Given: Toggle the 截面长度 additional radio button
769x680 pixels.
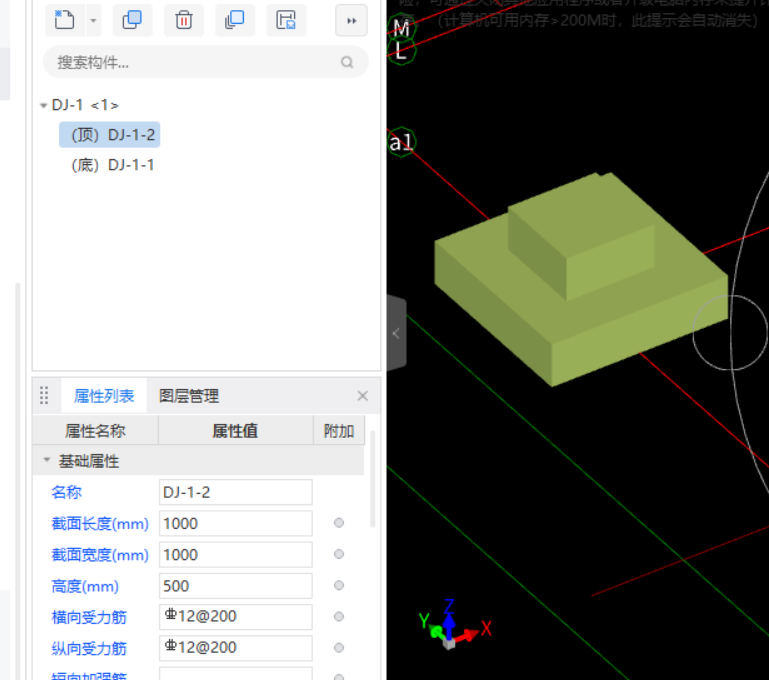Looking at the screenshot, I should click(x=339, y=523).
